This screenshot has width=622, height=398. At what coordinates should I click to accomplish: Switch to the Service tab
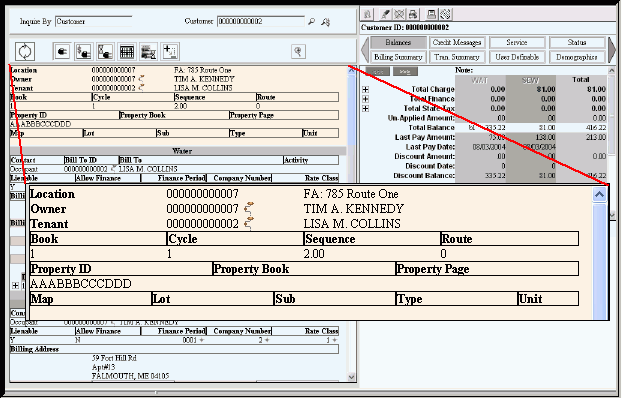517,42
